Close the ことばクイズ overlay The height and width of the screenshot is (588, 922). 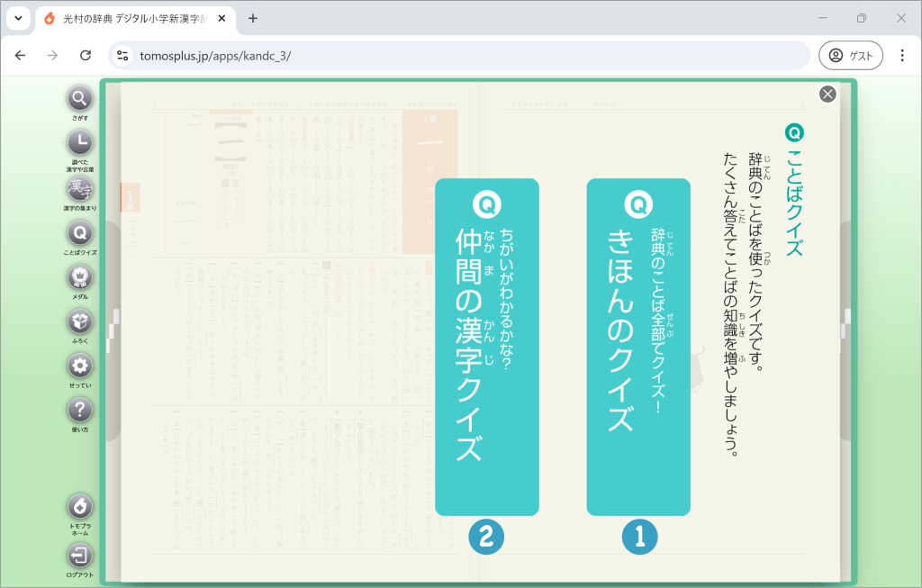tap(827, 94)
